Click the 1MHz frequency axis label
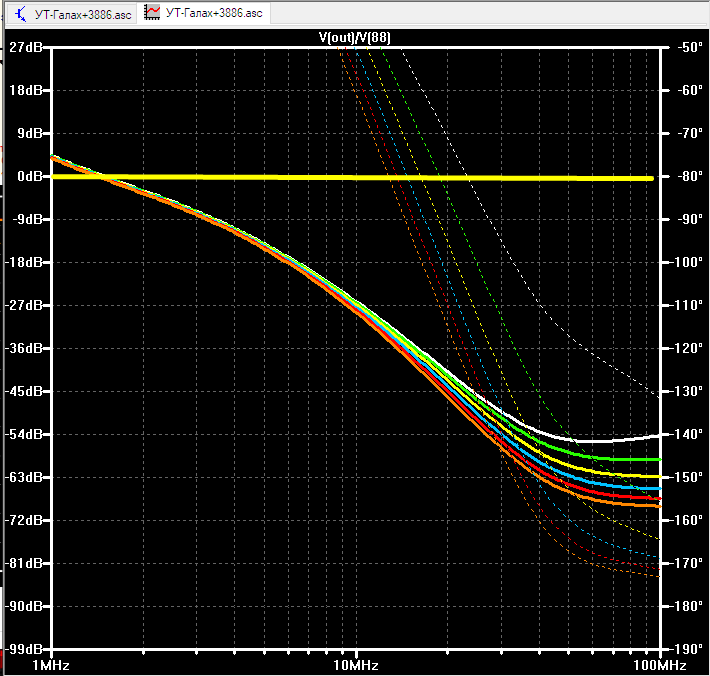The height and width of the screenshot is (676, 710). point(51,665)
